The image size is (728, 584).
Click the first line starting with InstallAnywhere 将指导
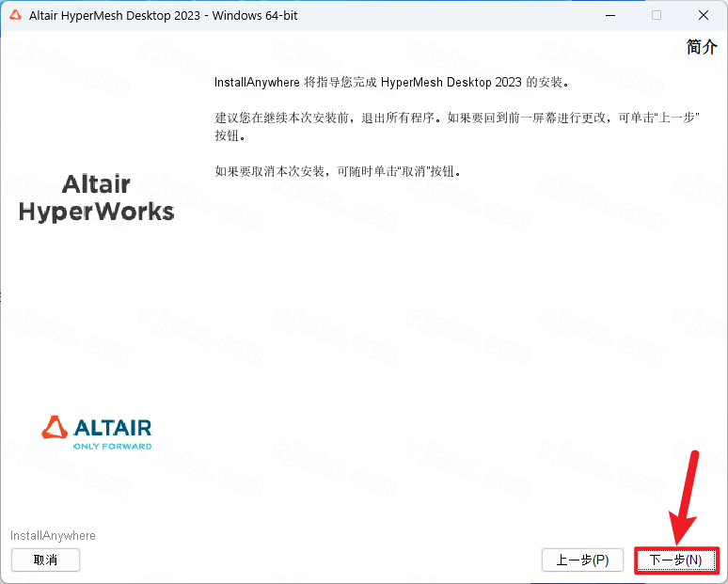pos(392,83)
